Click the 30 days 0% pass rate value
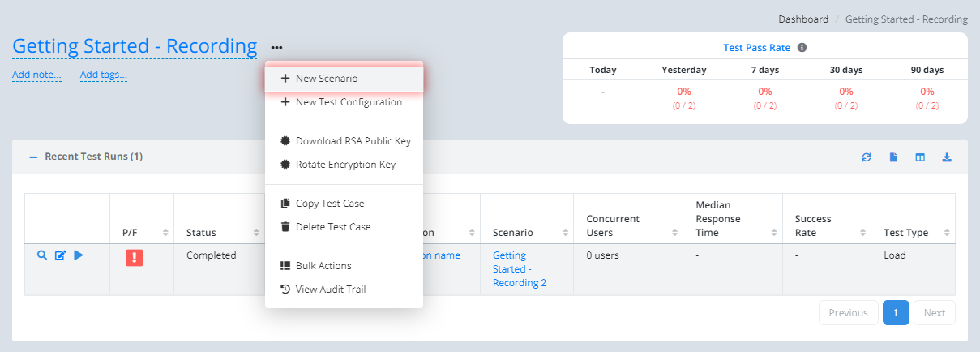 pyautogui.click(x=846, y=92)
